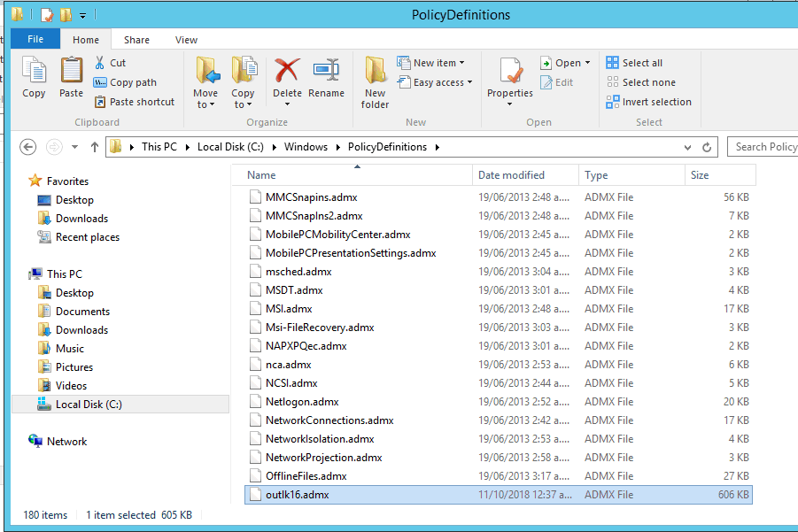Click Invert selection option
The image size is (798, 532).
[x=648, y=102]
